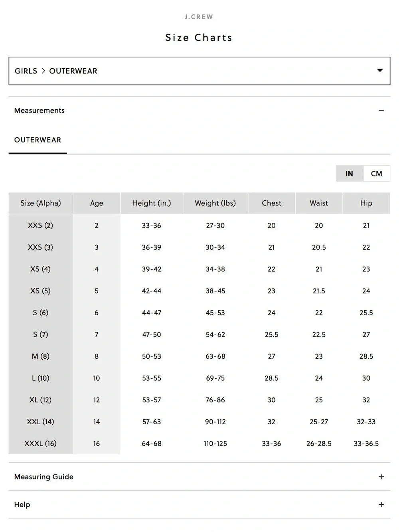399x532 pixels.
Task: Collapse the Measurements section minus icon
Action: (381, 110)
